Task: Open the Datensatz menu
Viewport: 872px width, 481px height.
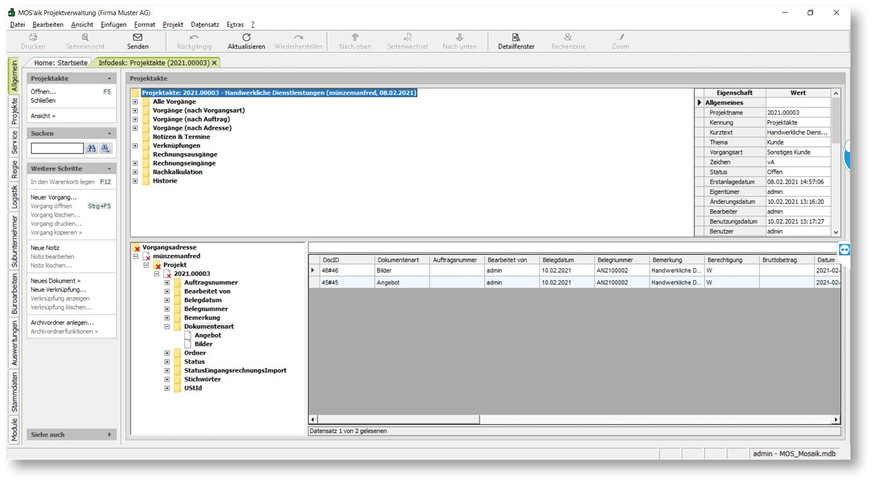Action: click(204, 23)
